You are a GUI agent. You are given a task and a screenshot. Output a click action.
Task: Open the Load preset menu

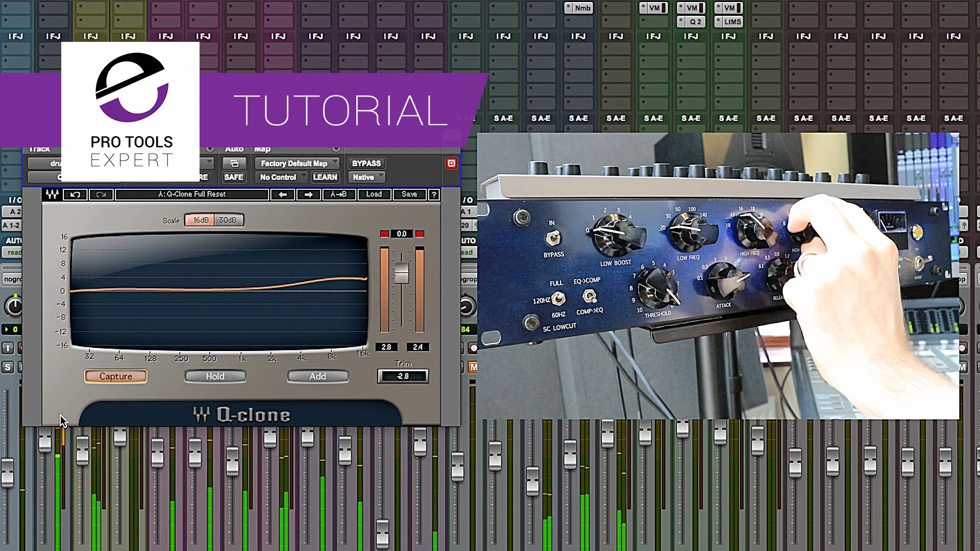point(374,194)
